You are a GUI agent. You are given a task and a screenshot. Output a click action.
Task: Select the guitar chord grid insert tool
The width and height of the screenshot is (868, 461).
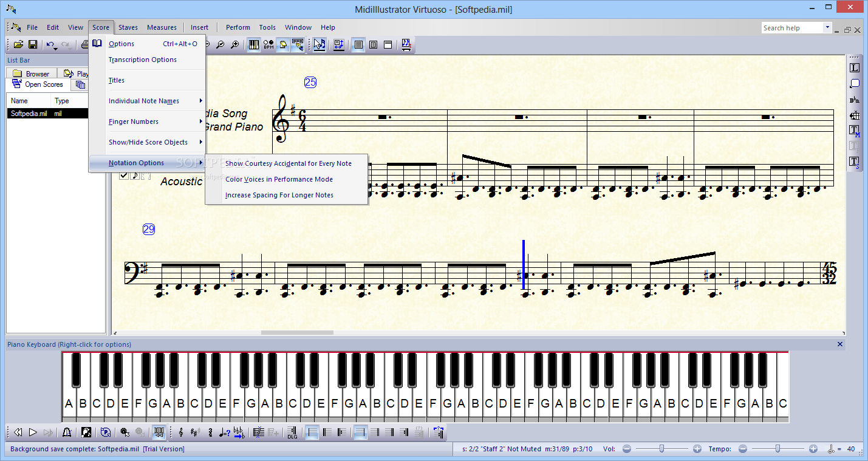855,115
